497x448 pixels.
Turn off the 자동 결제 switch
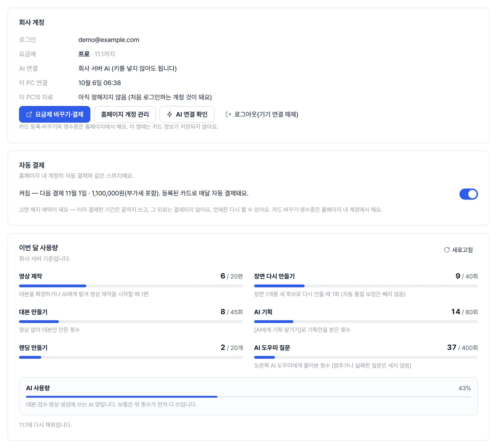tap(468, 194)
